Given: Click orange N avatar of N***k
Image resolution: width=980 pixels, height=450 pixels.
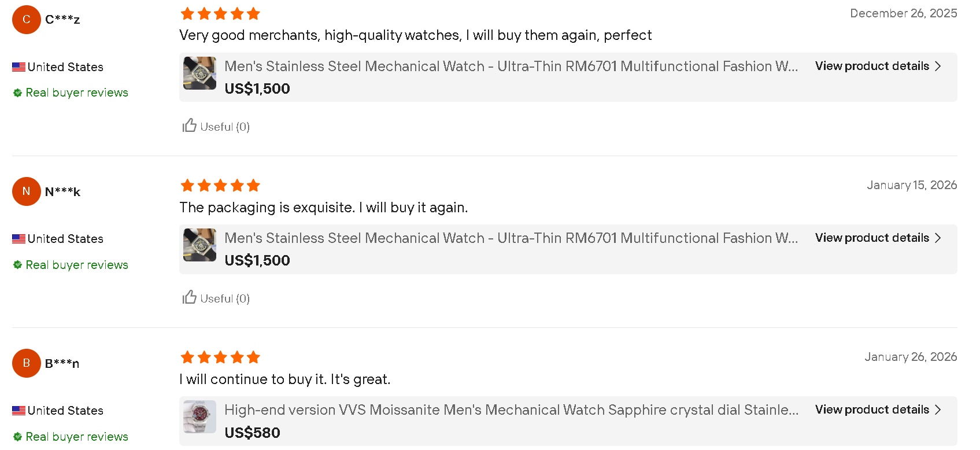Looking at the screenshot, I should [x=27, y=191].
